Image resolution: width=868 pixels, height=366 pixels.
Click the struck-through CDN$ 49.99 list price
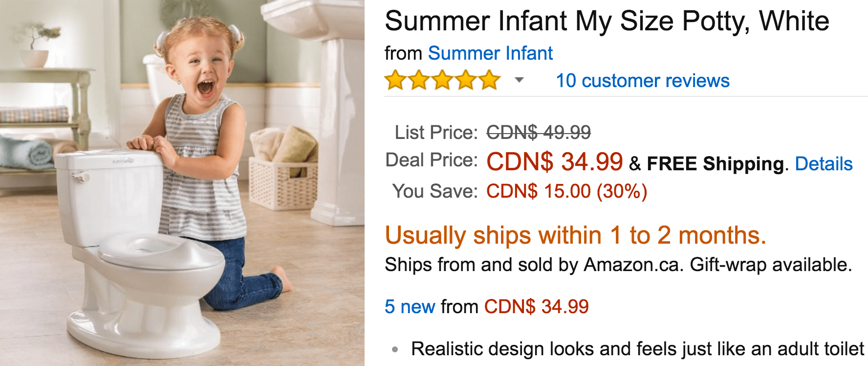539,132
